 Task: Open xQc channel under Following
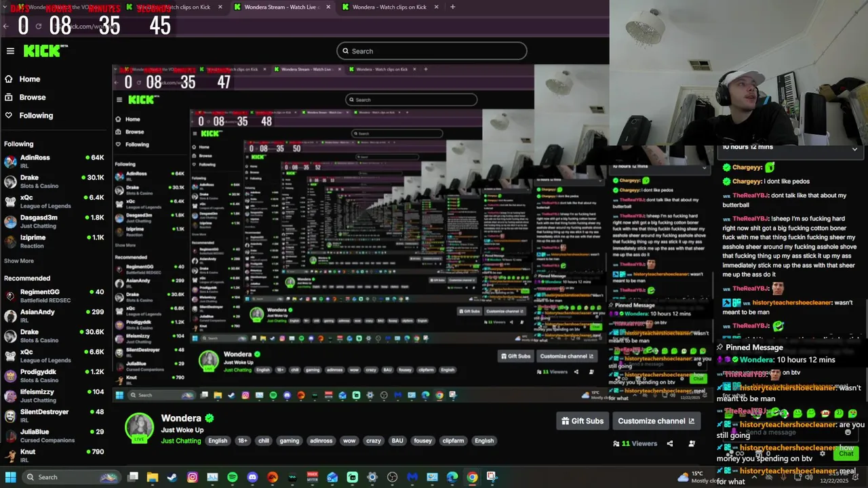pyautogui.click(x=54, y=201)
